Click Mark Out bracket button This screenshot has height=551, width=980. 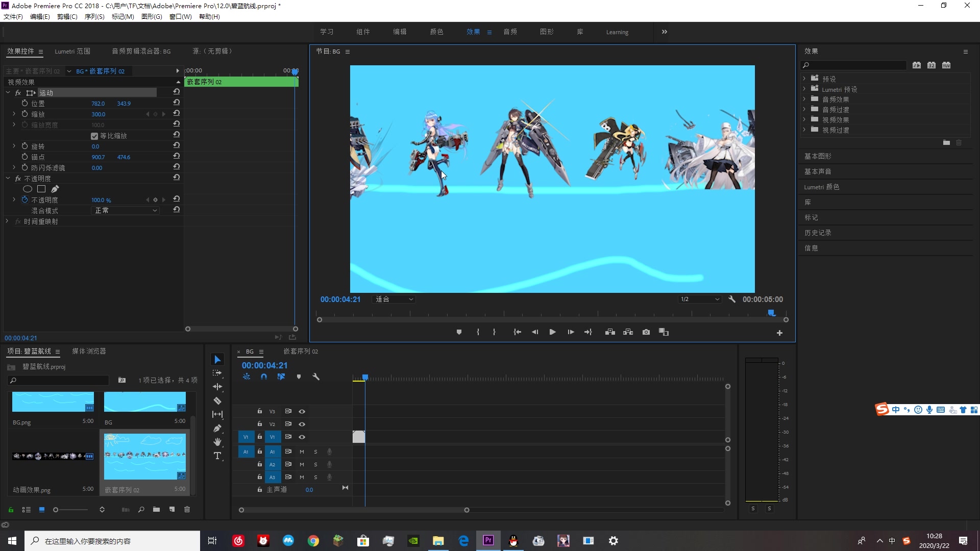(x=494, y=332)
